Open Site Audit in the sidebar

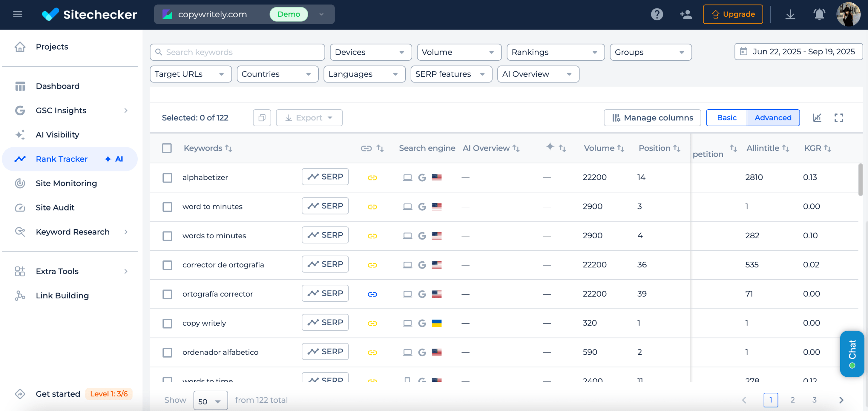pyautogui.click(x=55, y=207)
